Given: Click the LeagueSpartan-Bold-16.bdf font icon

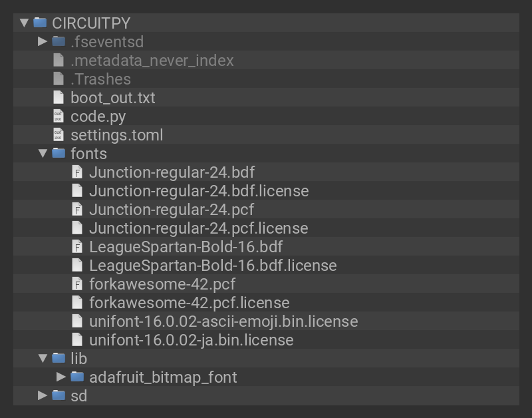Looking at the screenshot, I should [77, 247].
